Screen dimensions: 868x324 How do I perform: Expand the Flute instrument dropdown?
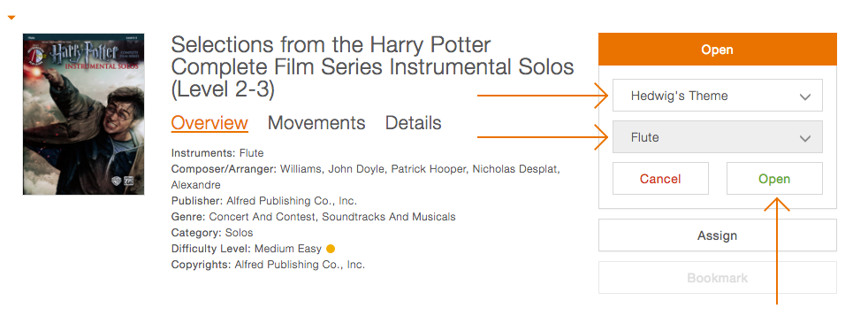pos(718,137)
